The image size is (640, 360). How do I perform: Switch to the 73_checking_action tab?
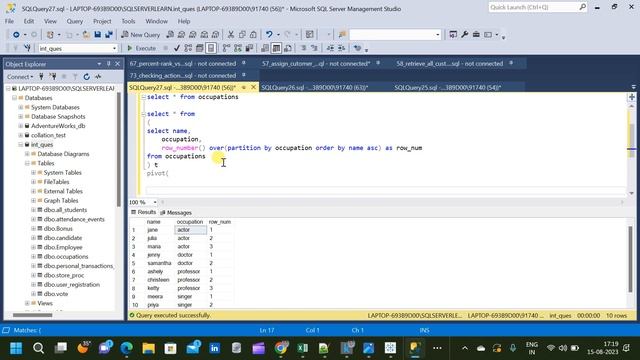(x=183, y=76)
